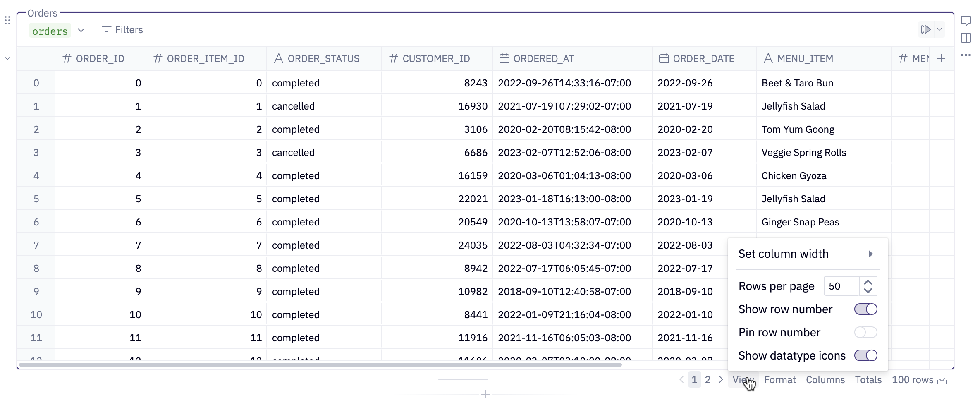Click the drag handle dots icon
980x398 pixels.
pos(7,20)
